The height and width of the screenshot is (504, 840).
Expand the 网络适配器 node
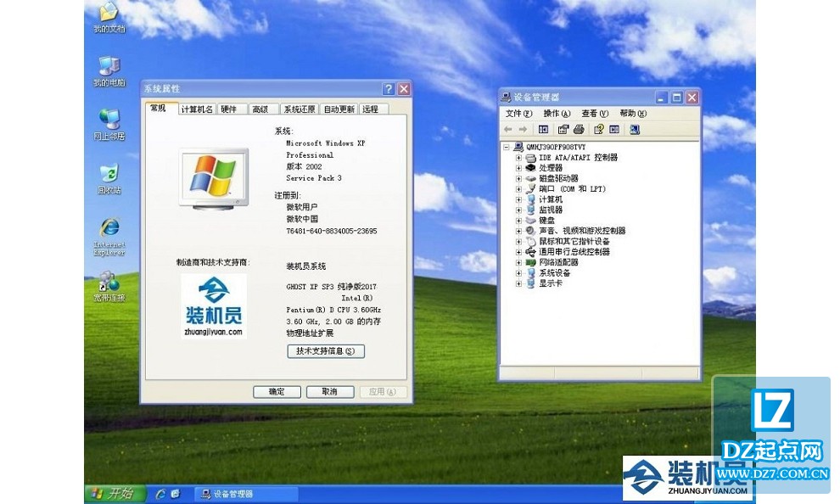click(518, 262)
